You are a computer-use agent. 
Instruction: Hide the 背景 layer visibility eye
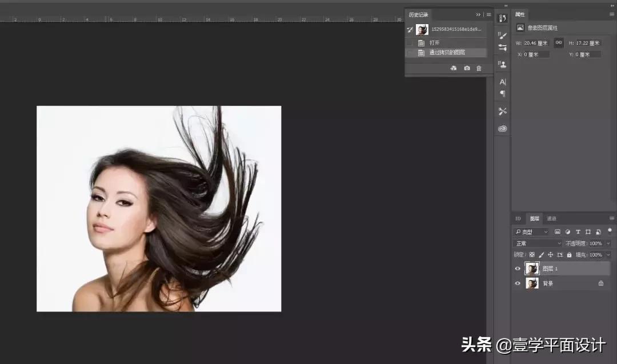(x=517, y=283)
